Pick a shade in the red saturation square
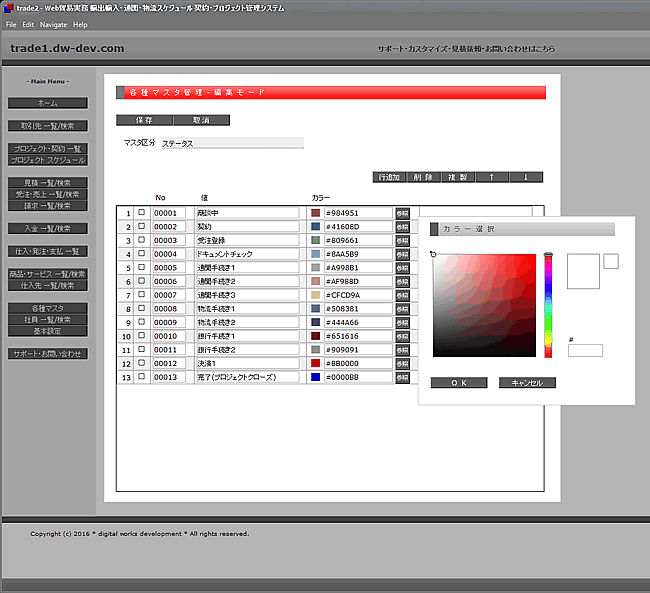The width and height of the screenshot is (650, 593). 484,305
